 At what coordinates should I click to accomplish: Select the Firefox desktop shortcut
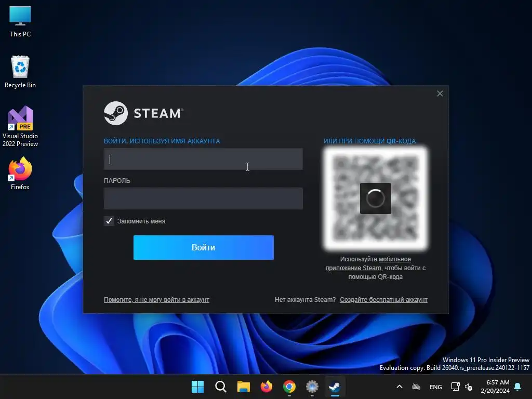20,173
